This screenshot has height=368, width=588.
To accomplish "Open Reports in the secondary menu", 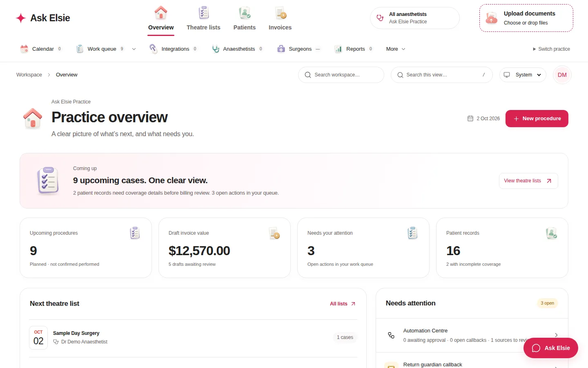I will (x=354, y=49).
